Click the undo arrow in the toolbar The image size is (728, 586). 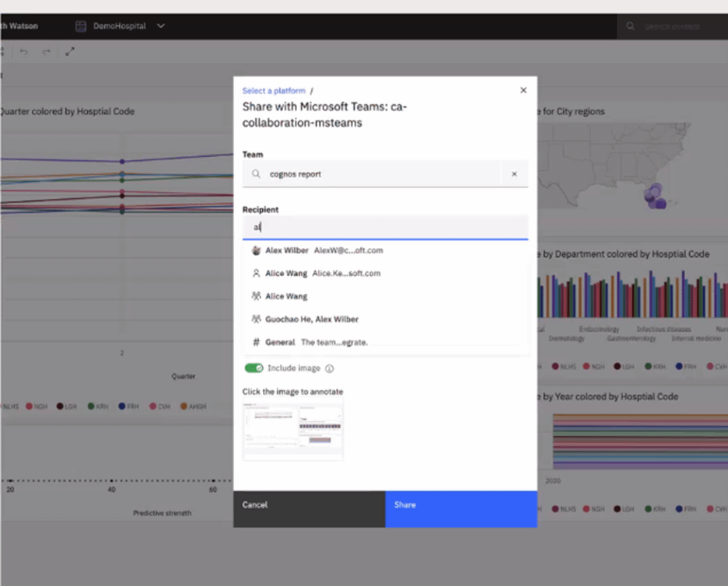[x=23, y=51]
